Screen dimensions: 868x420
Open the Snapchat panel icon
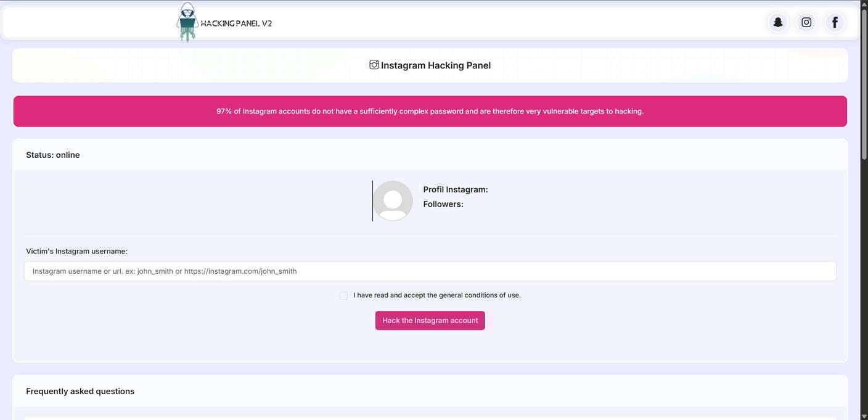[x=778, y=23]
